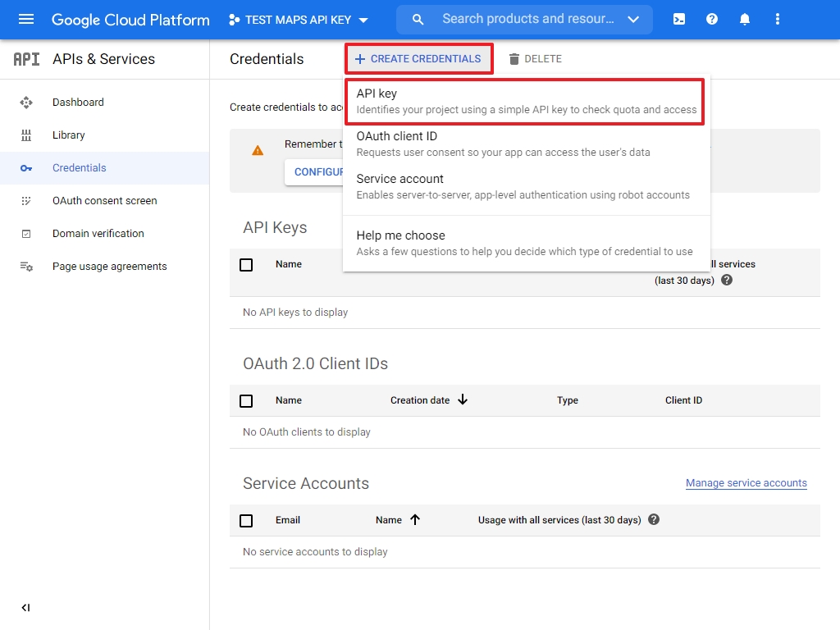Click the 'No OAuth clients to display' text
840x630 pixels.
pos(307,432)
